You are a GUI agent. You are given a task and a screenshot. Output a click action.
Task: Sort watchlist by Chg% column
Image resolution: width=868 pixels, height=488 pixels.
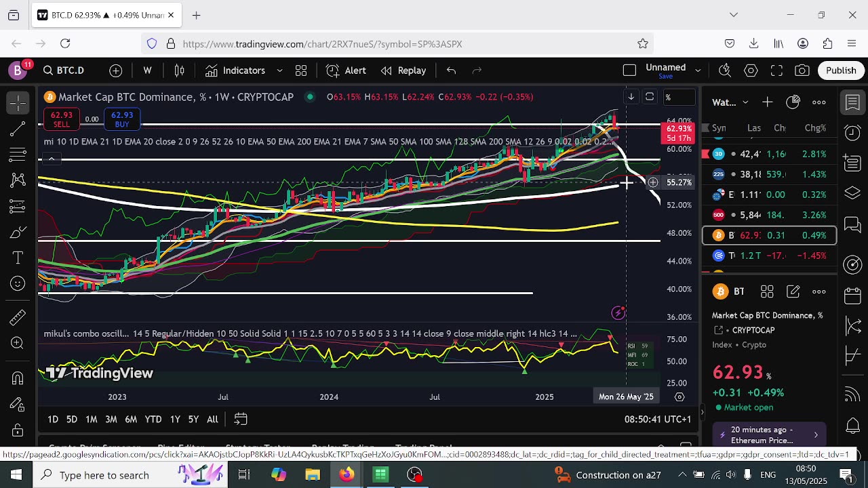815,128
